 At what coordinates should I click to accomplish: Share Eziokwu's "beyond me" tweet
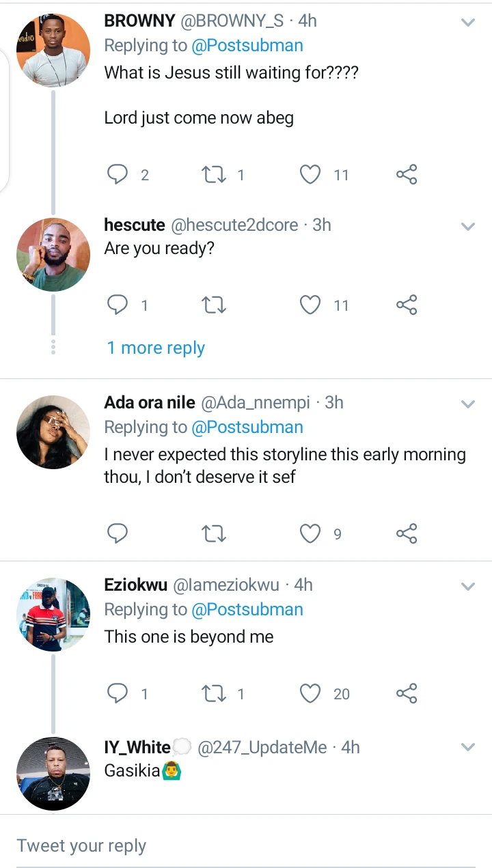point(407,694)
